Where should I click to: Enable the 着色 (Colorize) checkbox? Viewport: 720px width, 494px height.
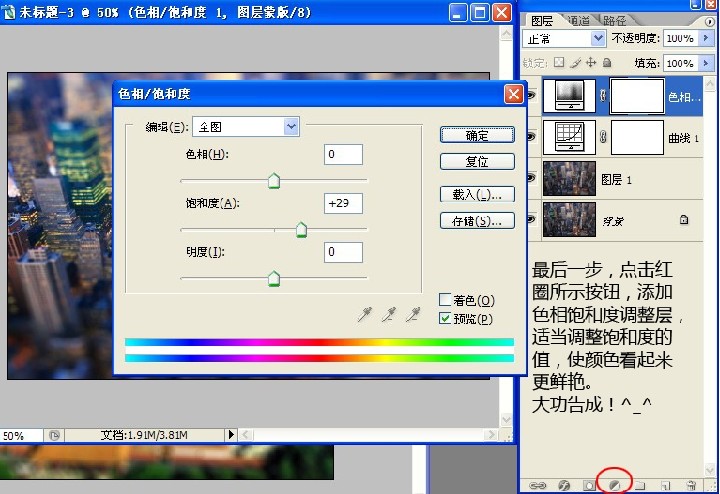click(x=446, y=300)
